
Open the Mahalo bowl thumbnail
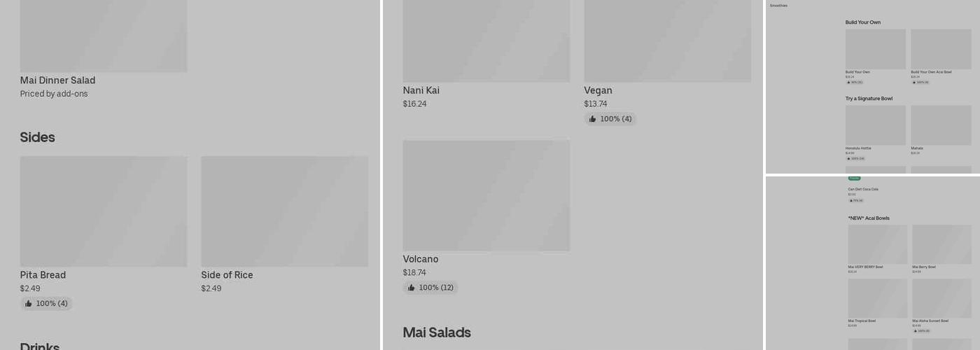click(941, 125)
